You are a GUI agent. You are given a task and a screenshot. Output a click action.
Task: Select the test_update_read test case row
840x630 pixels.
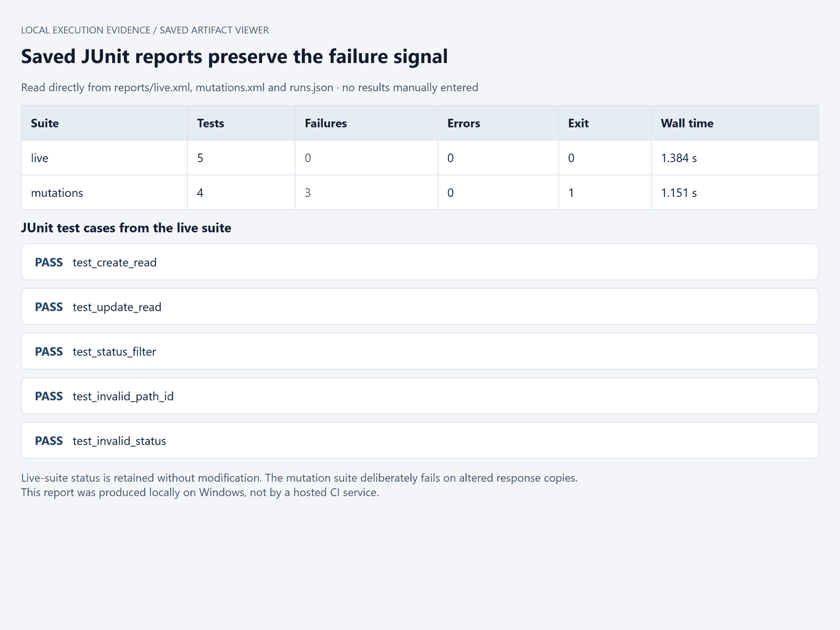[419, 307]
